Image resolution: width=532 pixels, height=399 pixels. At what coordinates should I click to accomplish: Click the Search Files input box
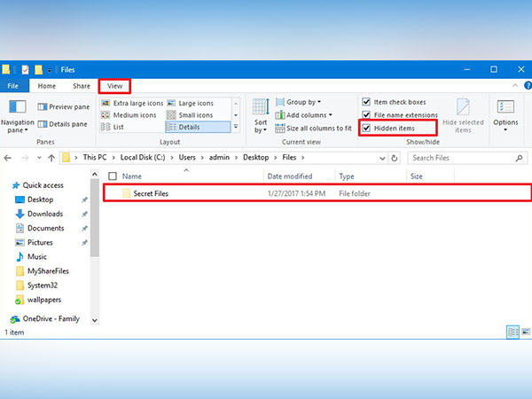coord(461,158)
